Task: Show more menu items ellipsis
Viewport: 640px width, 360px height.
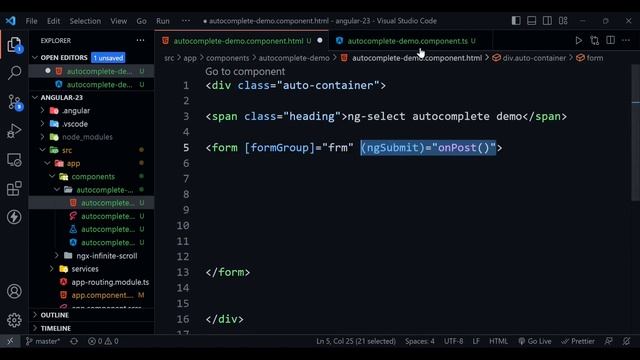Action: (x=186, y=21)
